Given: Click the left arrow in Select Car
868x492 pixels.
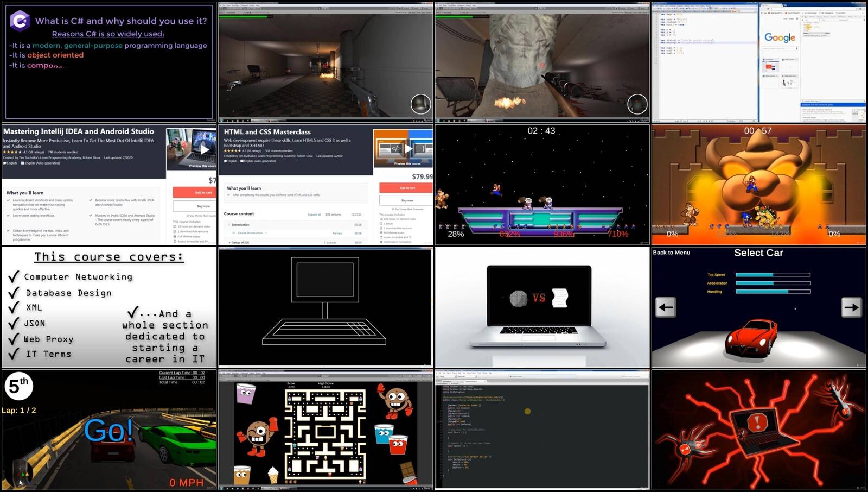Looking at the screenshot, I should (666, 307).
